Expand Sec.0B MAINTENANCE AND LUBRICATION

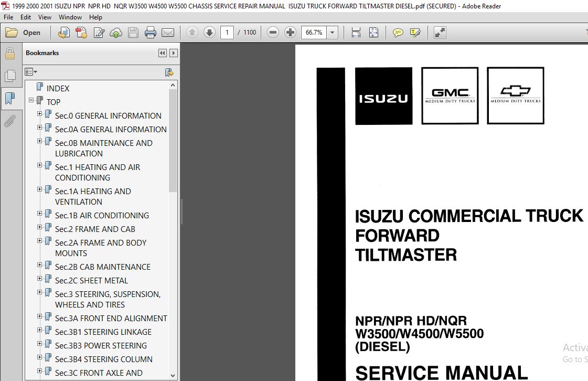(x=39, y=141)
